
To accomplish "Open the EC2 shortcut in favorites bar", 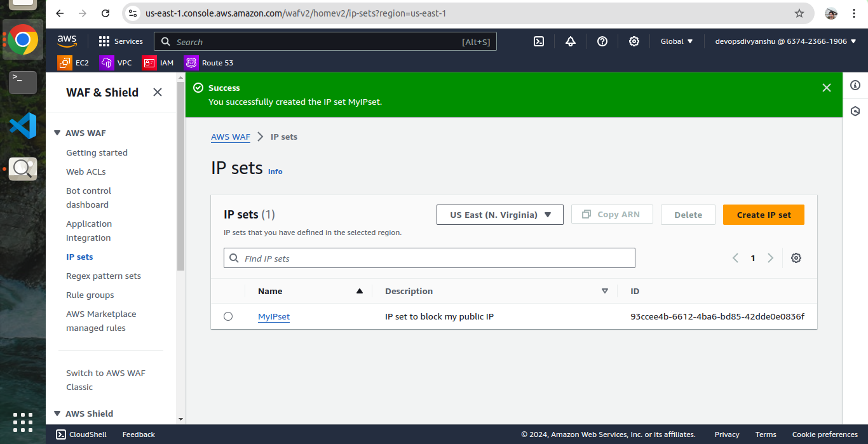I will tap(74, 63).
